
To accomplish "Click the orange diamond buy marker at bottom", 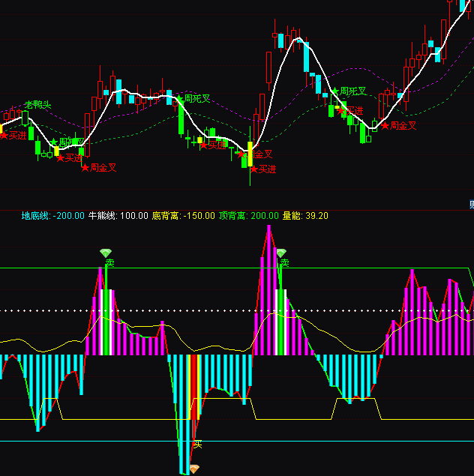I will [x=194, y=469].
